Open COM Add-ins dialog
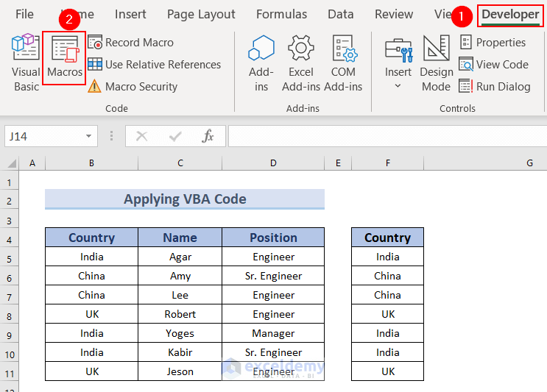This screenshot has height=392, width=547. [343, 64]
